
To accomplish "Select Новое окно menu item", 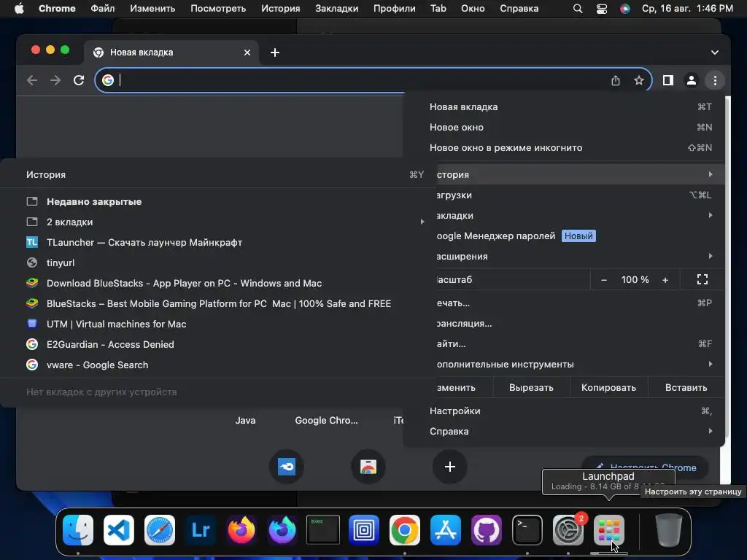I will (564, 128).
